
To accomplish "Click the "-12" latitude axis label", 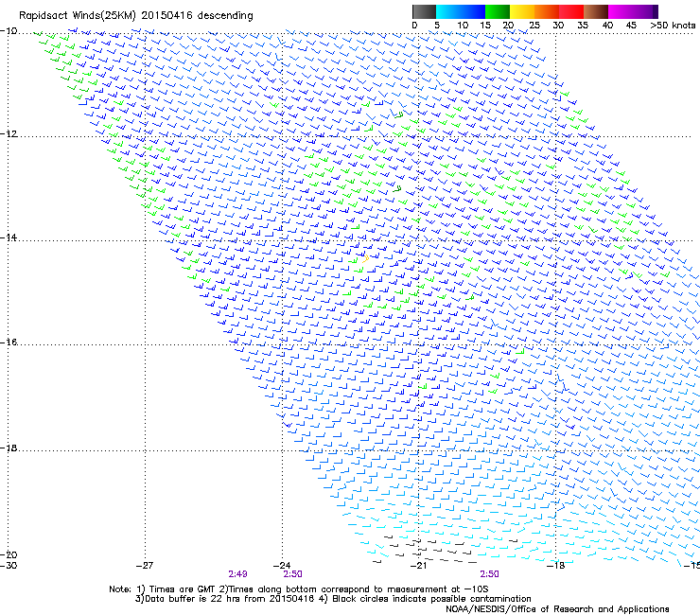I will point(9,134).
